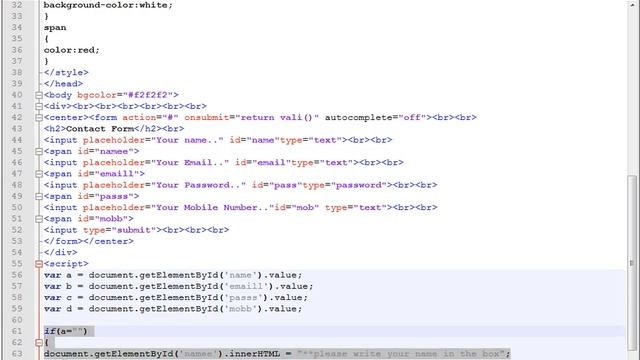Collapse the script block fold on line 55
The image size is (640, 360).
(x=39, y=264)
